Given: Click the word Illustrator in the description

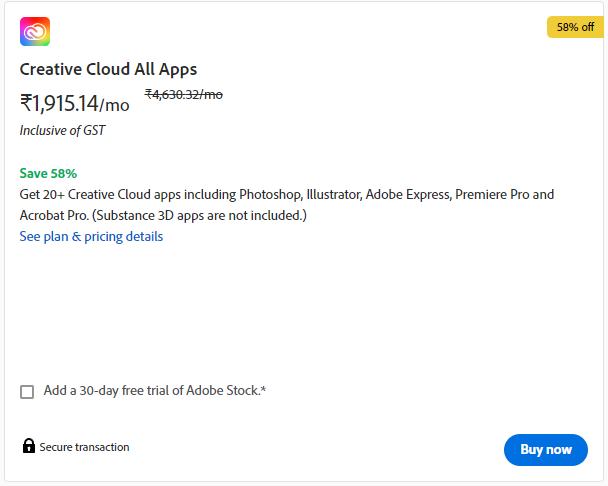Looking at the screenshot, I should 334,194.
